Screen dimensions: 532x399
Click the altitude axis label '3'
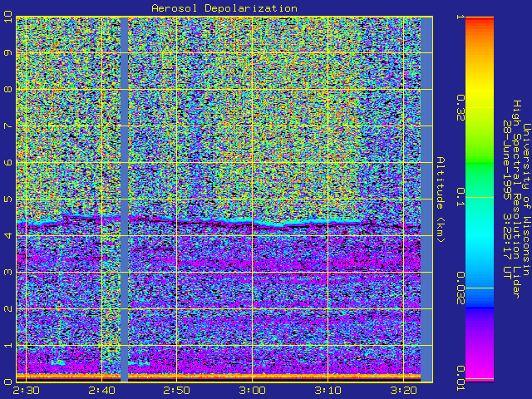pos(7,272)
